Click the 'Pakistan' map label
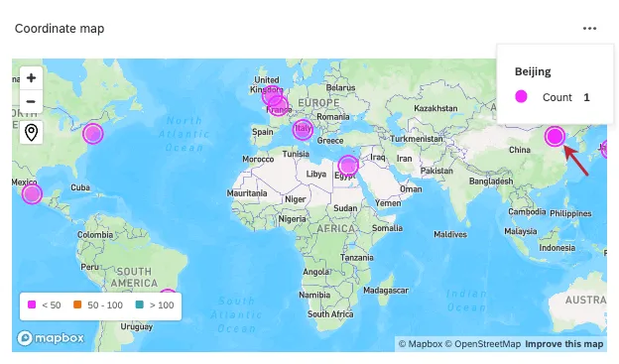 [x=436, y=171]
